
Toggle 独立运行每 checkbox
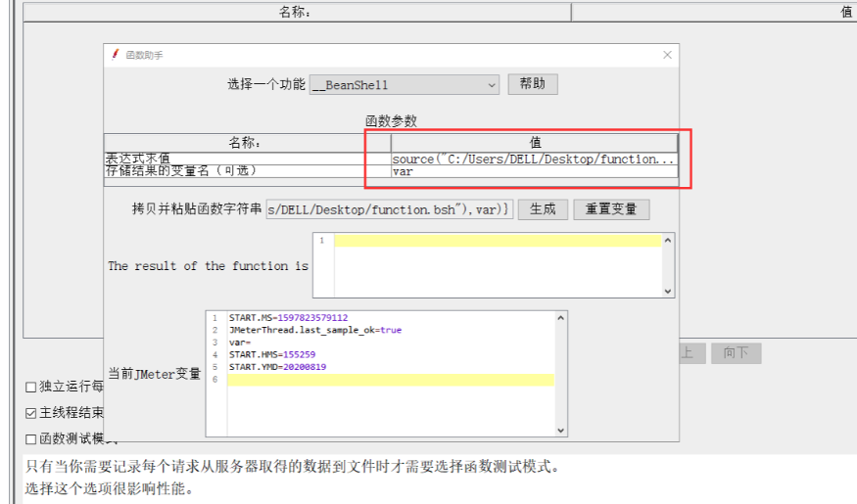[31, 388]
